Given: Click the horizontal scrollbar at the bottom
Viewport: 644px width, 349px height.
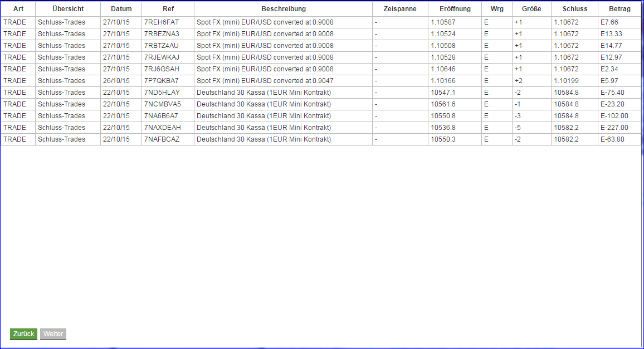Looking at the screenshot, I should pyautogui.click(x=322, y=346).
